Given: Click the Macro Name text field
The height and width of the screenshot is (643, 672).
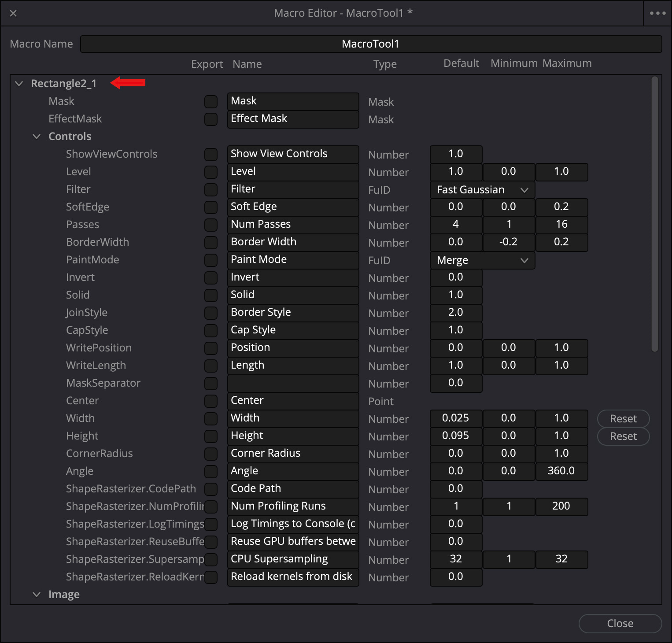Looking at the screenshot, I should point(371,44).
